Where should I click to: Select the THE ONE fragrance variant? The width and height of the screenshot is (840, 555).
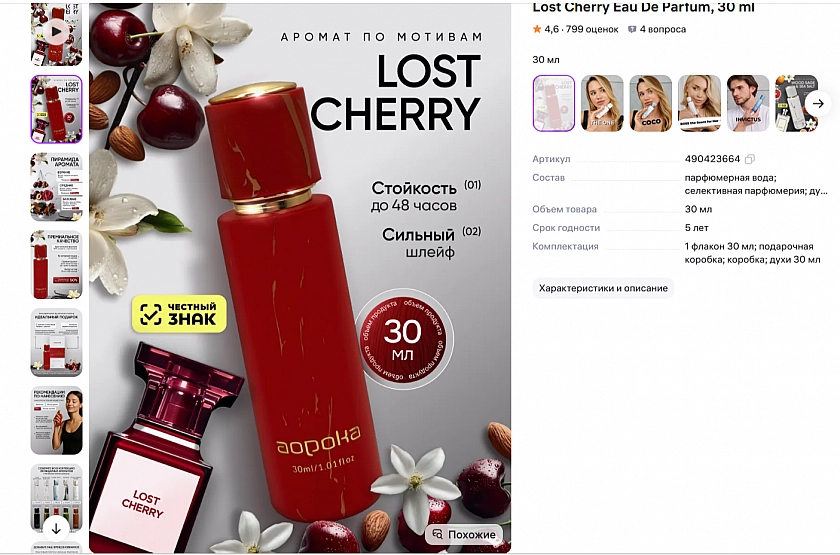tap(602, 103)
